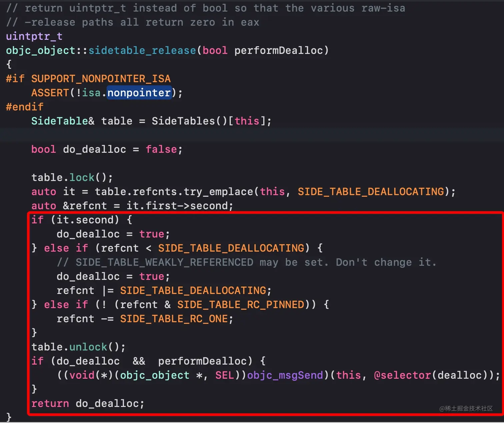The image size is (504, 423).
Task: Click the return do_dealloc statement
Action: point(87,403)
